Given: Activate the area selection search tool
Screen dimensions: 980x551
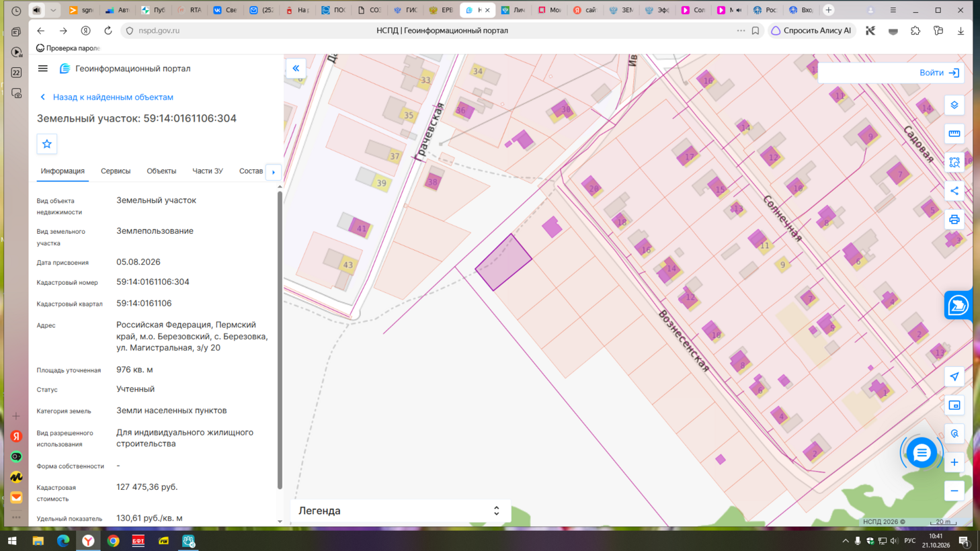Looking at the screenshot, I should (x=954, y=163).
